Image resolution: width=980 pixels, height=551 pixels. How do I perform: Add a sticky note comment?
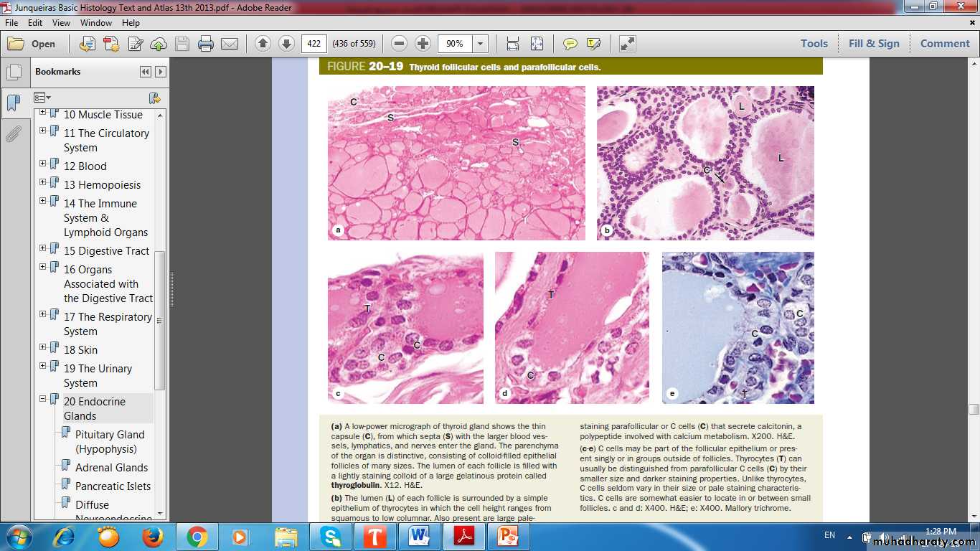click(570, 44)
